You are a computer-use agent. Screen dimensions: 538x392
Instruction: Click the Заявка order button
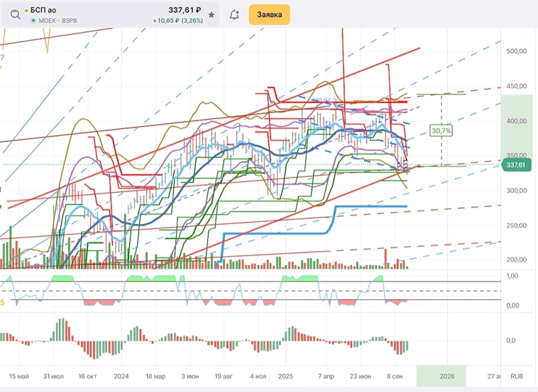[269, 15]
